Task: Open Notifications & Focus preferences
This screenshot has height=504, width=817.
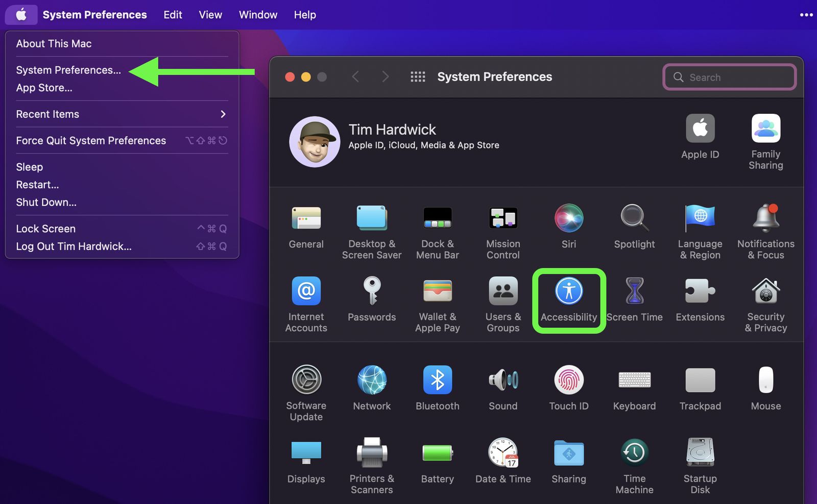Action: [x=765, y=231]
